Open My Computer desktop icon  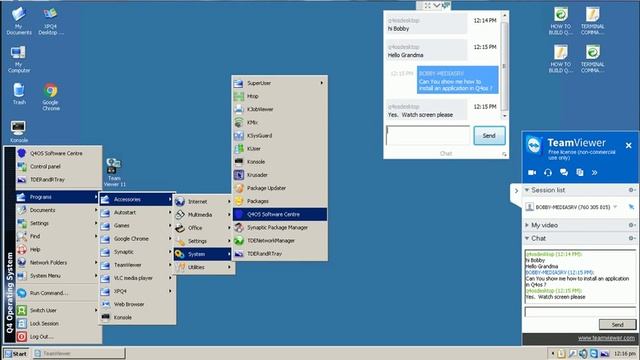click(x=19, y=59)
